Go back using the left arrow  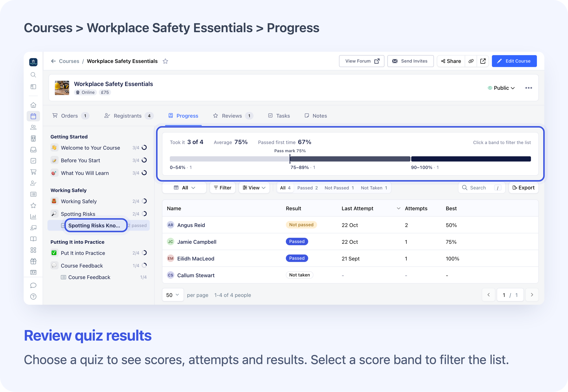[x=53, y=61]
